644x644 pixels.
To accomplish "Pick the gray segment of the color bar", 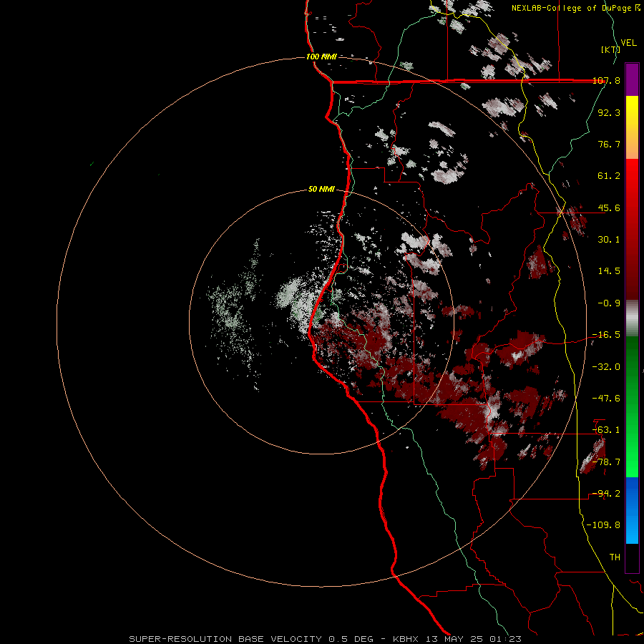I will pos(632,318).
